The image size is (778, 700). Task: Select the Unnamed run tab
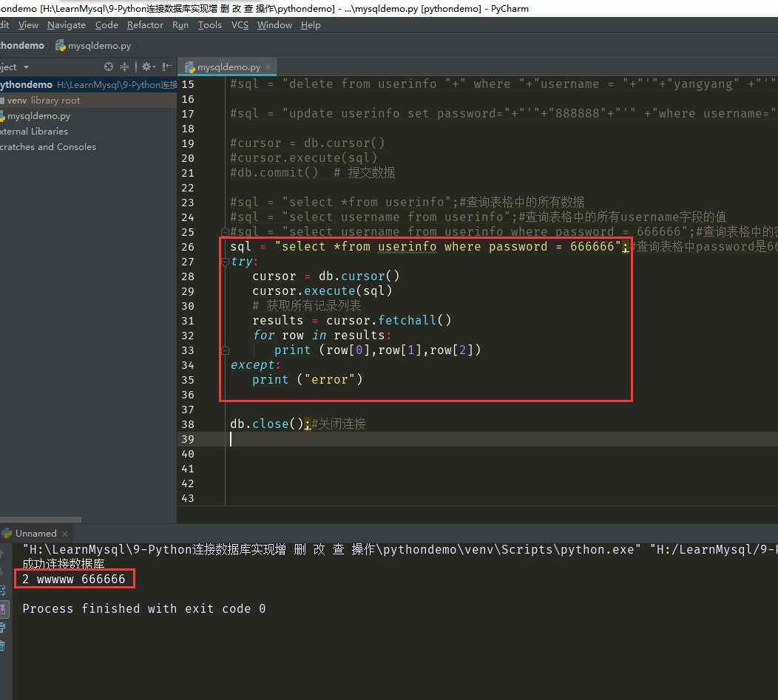(35, 533)
